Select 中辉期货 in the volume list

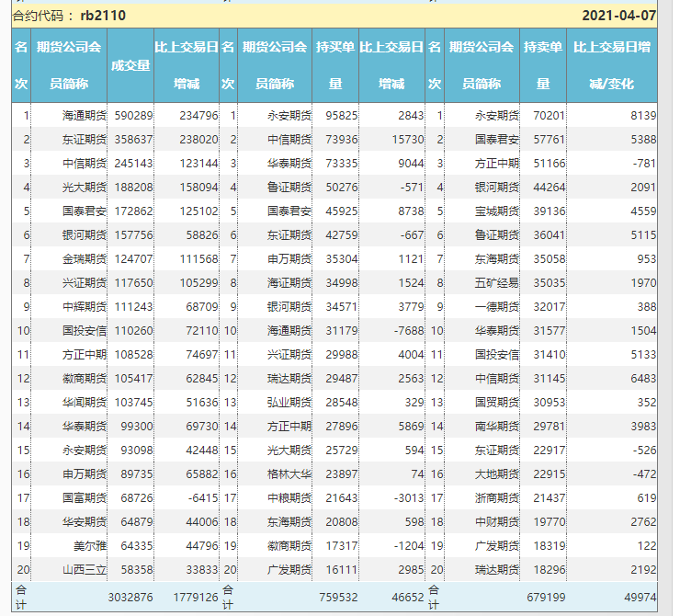85,307
